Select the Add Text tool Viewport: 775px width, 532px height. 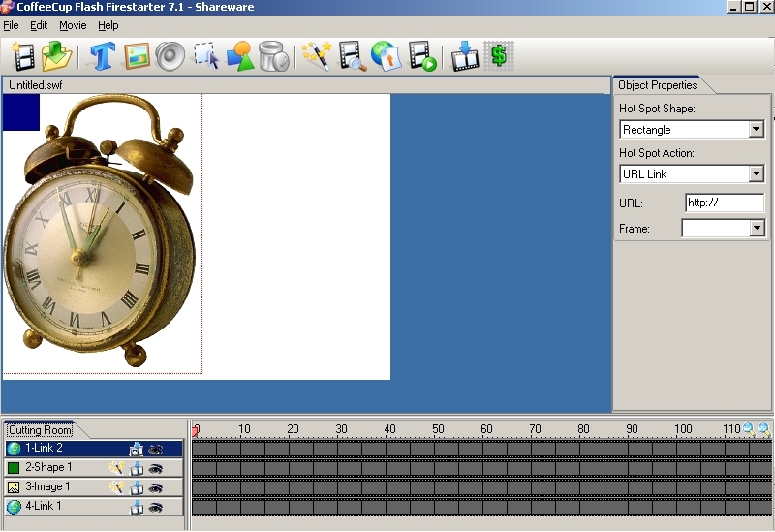pyautogui.click(x=103, y=56)
